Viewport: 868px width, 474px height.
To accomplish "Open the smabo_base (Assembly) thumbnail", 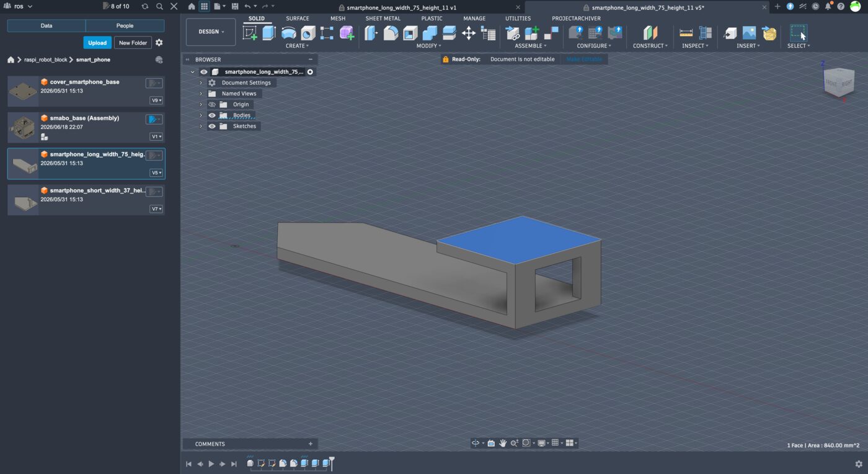I will pyautogui.click(x=23, y=127).
